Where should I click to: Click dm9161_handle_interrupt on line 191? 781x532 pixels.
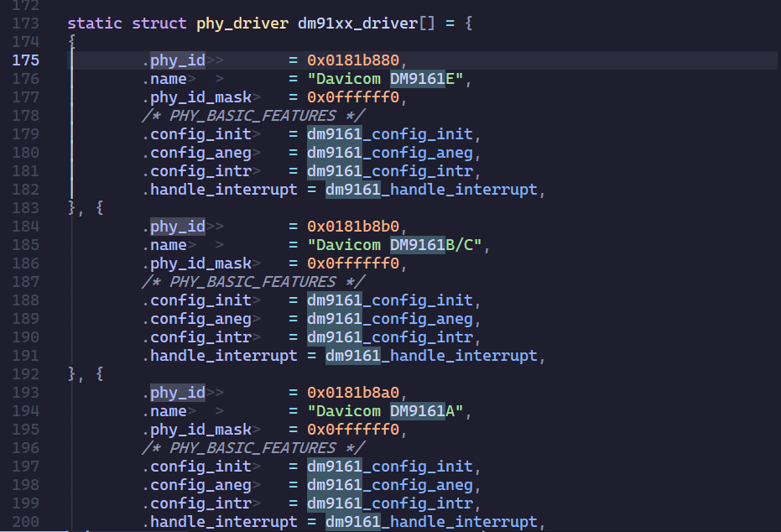coord(431,356)
